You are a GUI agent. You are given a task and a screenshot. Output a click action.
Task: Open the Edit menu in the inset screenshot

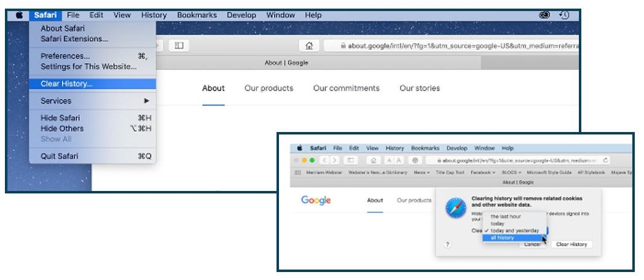[354, 148]
